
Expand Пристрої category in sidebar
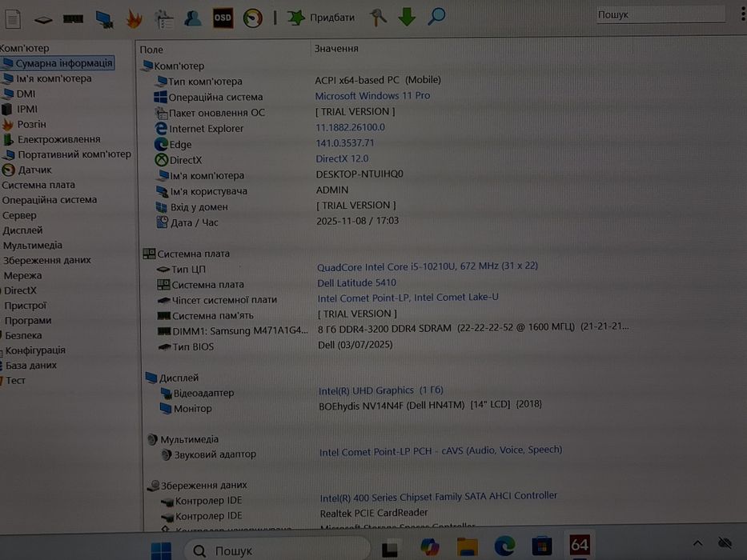point(26,306)
